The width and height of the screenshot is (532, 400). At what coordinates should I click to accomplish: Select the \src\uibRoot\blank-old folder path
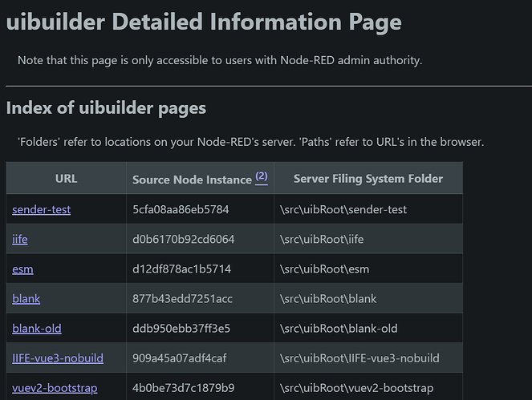[x=338, y=328]
